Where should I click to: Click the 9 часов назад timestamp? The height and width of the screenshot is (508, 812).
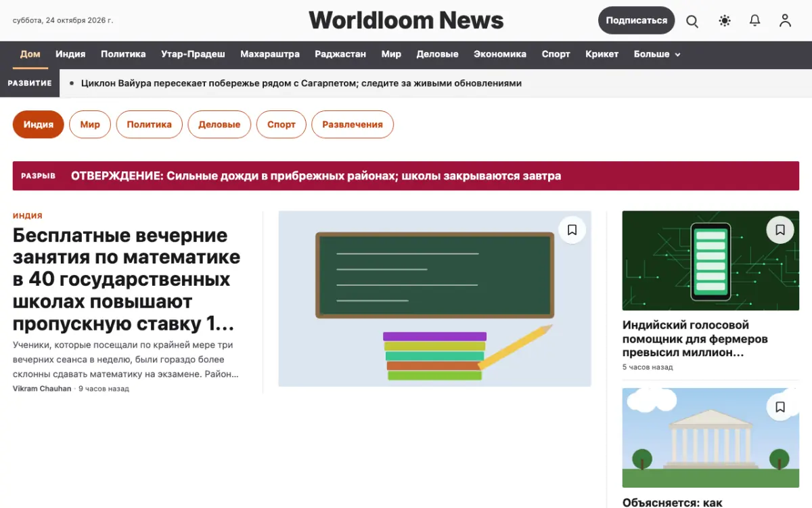[104, 389]
